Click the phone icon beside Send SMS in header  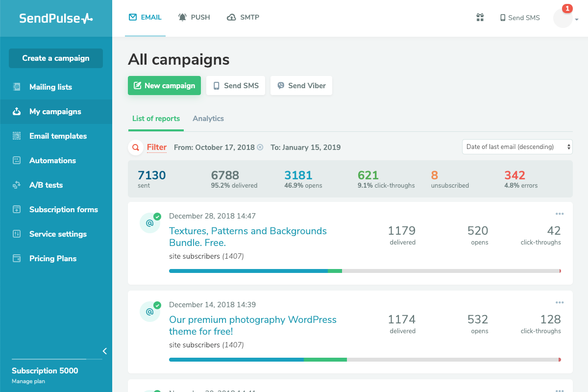(503, 18)
